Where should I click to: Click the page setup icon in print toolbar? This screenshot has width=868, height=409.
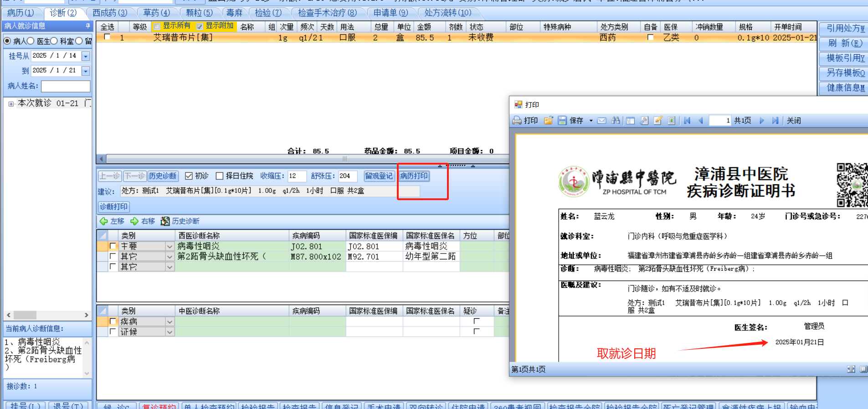(672, 120)
